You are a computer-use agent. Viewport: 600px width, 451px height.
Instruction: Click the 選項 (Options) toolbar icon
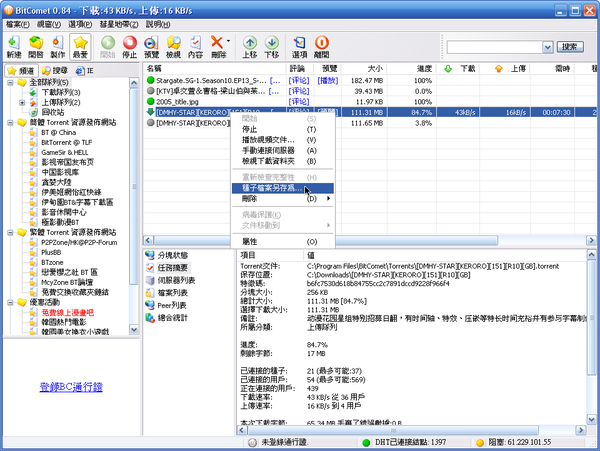[299, 47]
